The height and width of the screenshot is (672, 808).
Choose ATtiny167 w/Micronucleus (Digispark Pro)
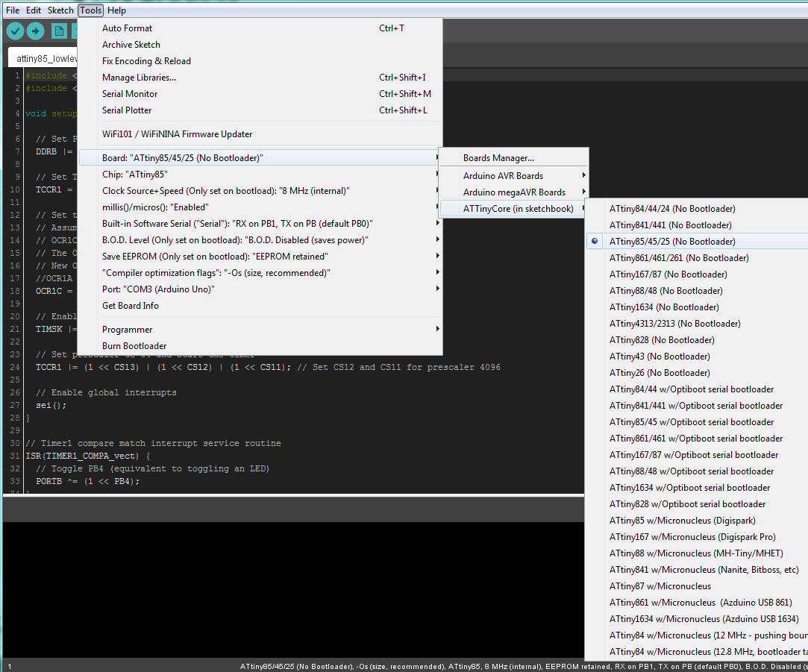(x=697, y=537)
